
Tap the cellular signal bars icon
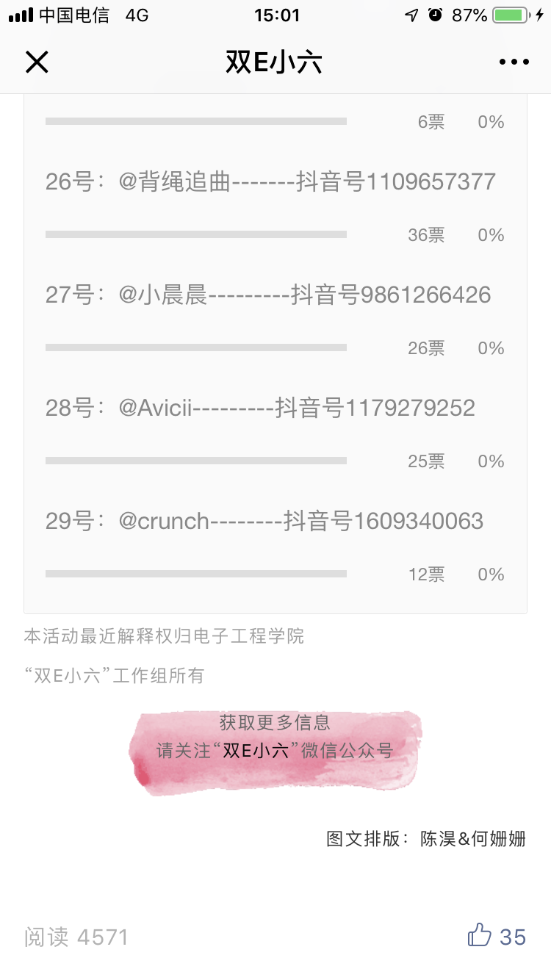pos(21,15)
